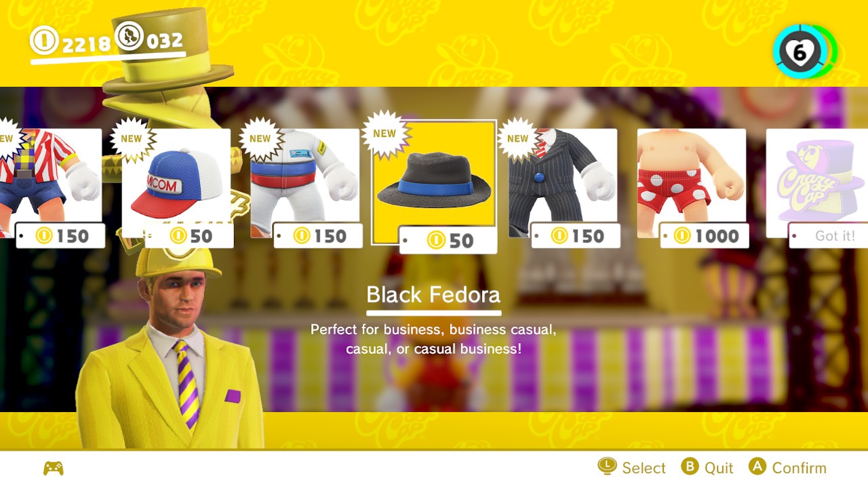Click the 1000 coin price tag
Viewport: 868px width, 488px height.
705,236
